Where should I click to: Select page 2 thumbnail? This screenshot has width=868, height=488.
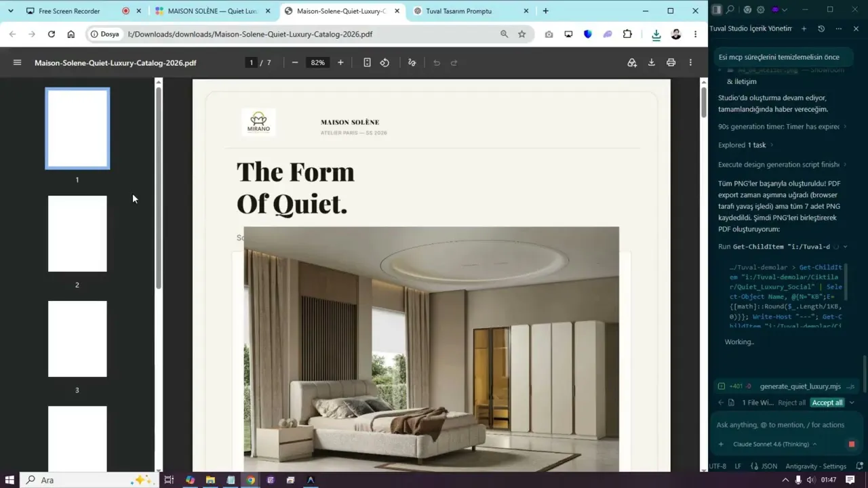pyautogui.click(x=77, y=234)
